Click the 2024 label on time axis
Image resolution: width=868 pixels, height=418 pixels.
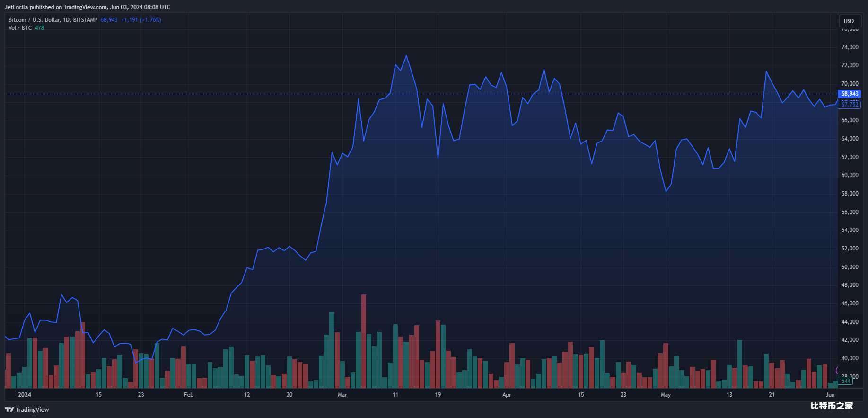click(25, 395)
